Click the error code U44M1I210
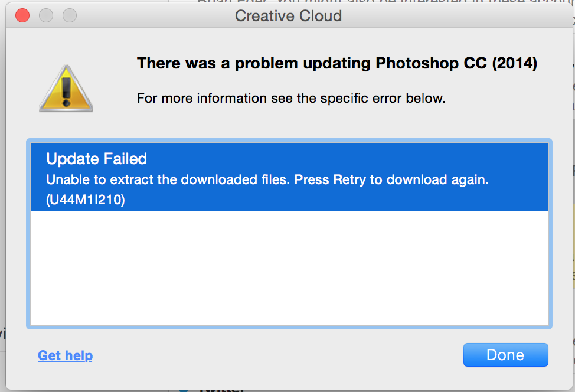The width and height of the screenshot is (575, 392). 86,200
